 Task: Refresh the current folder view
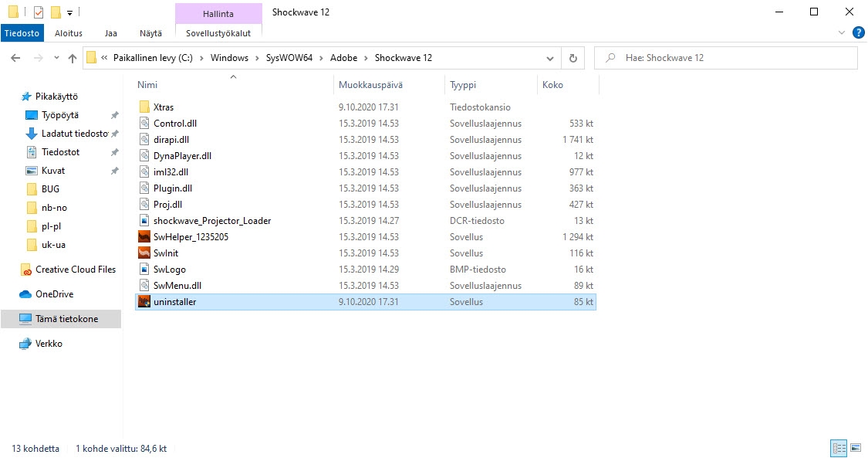click(573, 58)
